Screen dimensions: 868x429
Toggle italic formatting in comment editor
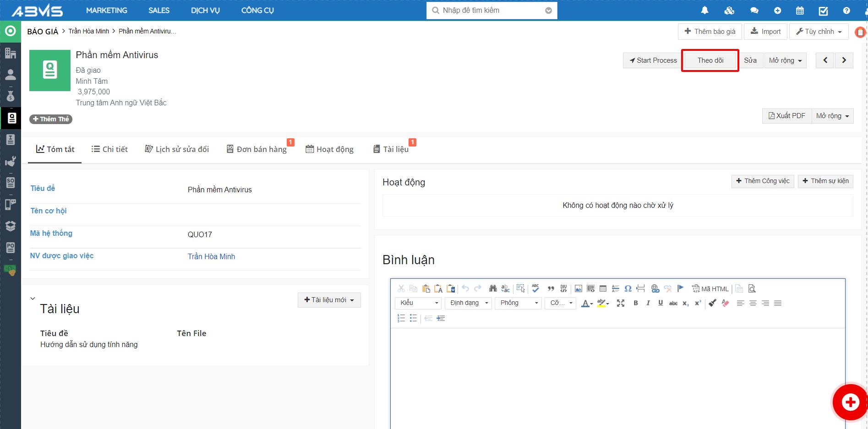[x=648, y=303]
